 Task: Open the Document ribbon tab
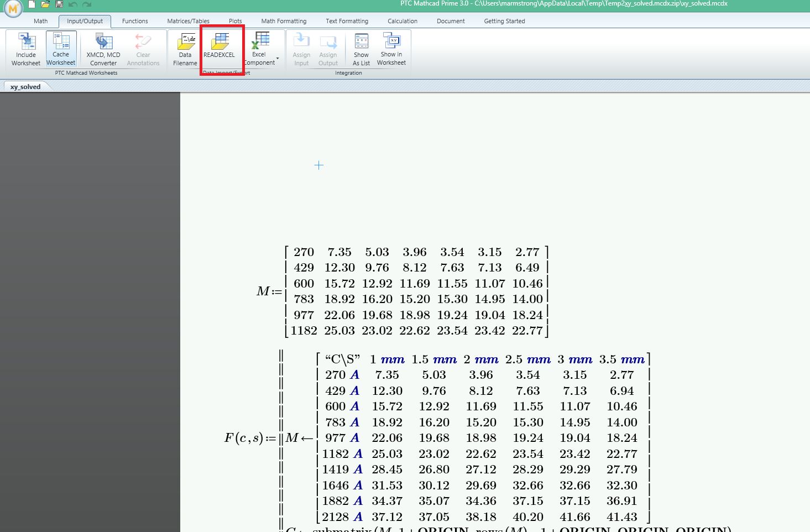coord(451,21)
